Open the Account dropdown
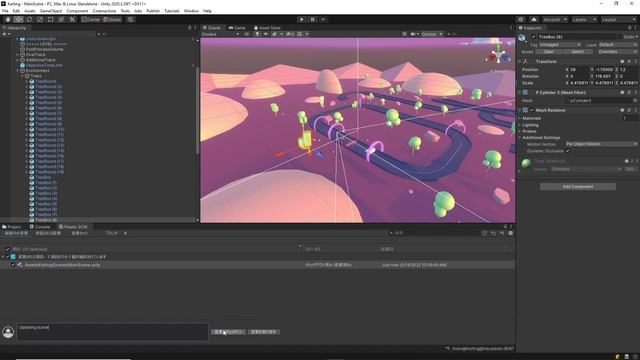 click(x=554, y=19)
